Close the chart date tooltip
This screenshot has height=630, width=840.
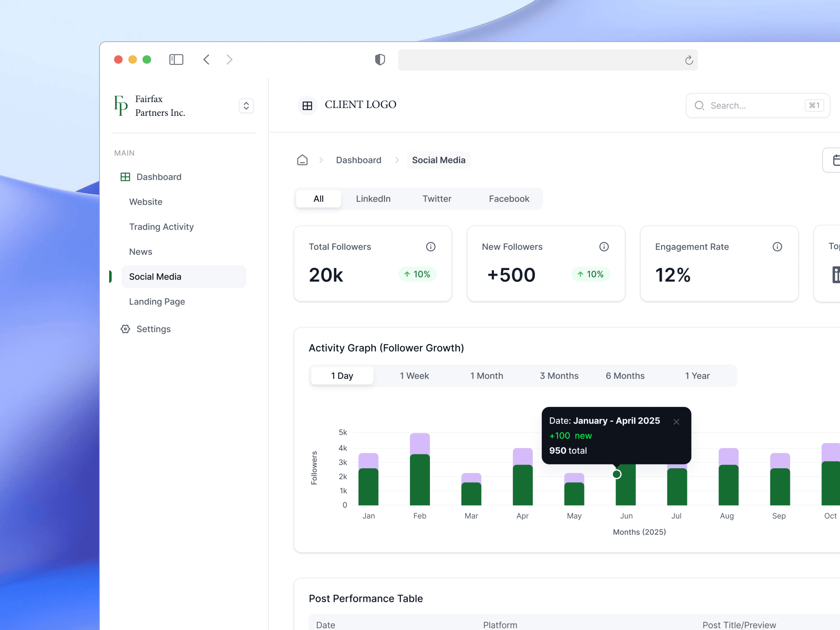[x=676, y=422]
